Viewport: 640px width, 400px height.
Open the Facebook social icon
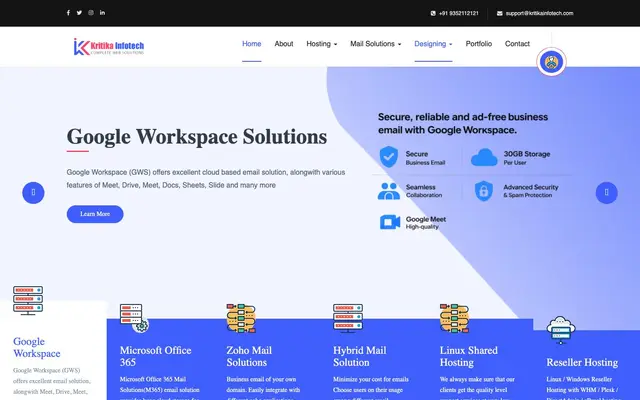pyautogui.click(x=68, y=13)
